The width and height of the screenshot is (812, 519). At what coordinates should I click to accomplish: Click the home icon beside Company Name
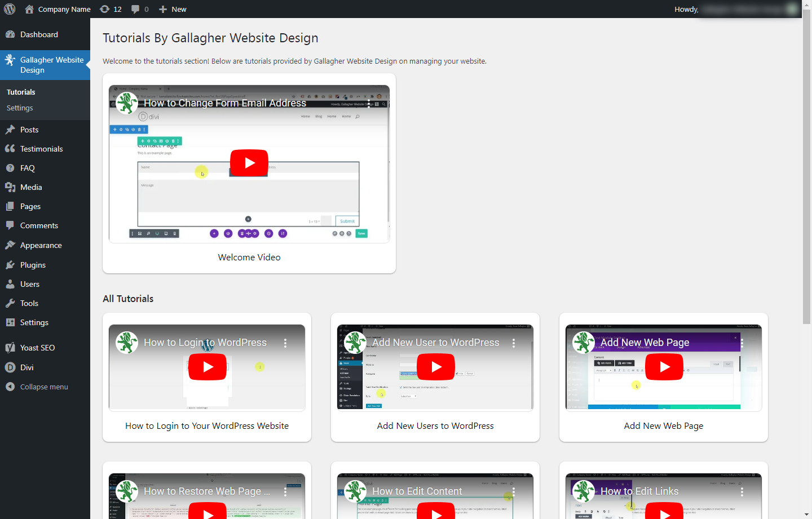[29, 9]
